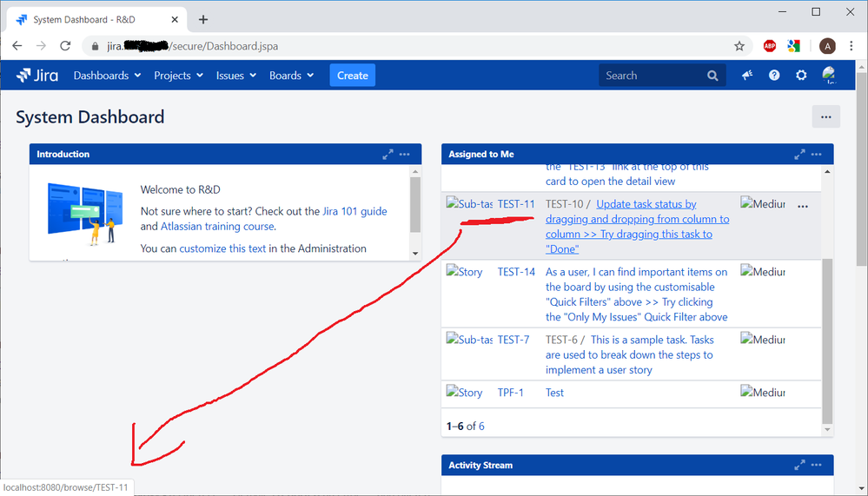Click the browser address bar
868x496 pixels.
click(x=415, y=46)
